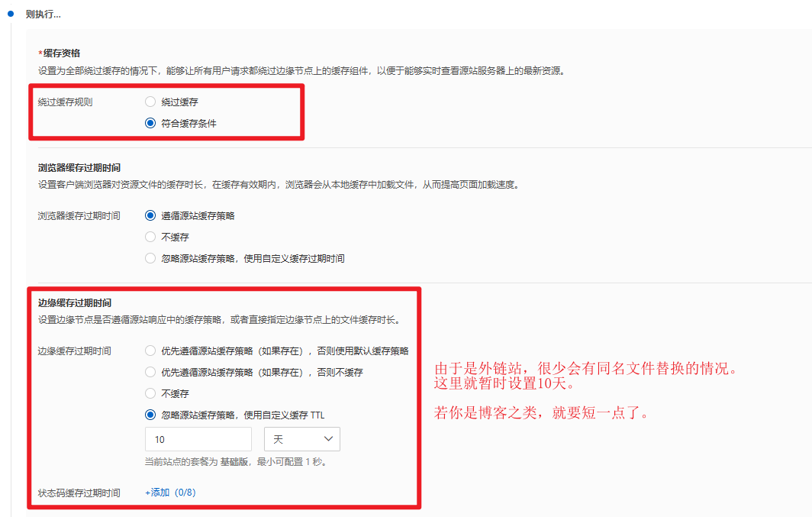Click the 状态码缓存过期时间 field label
Screen dimensions: 812x517
(x=79, y=493)
